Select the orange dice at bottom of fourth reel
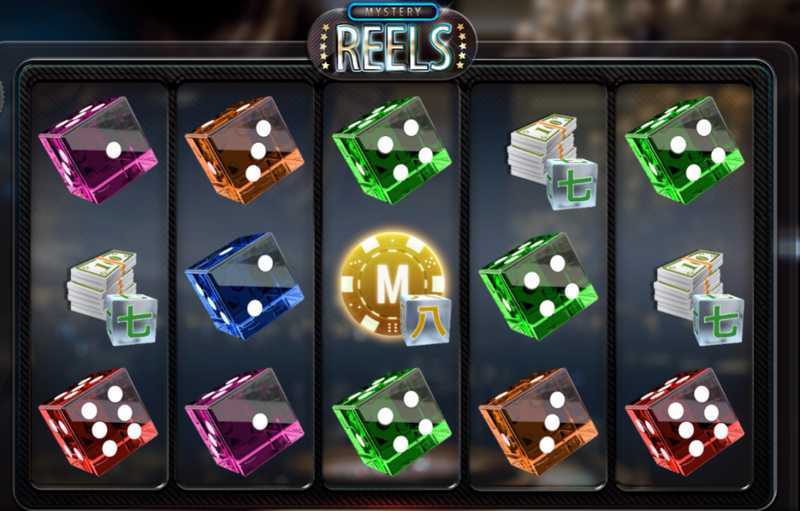Screen dimensions: 800x511 [538, 422]
